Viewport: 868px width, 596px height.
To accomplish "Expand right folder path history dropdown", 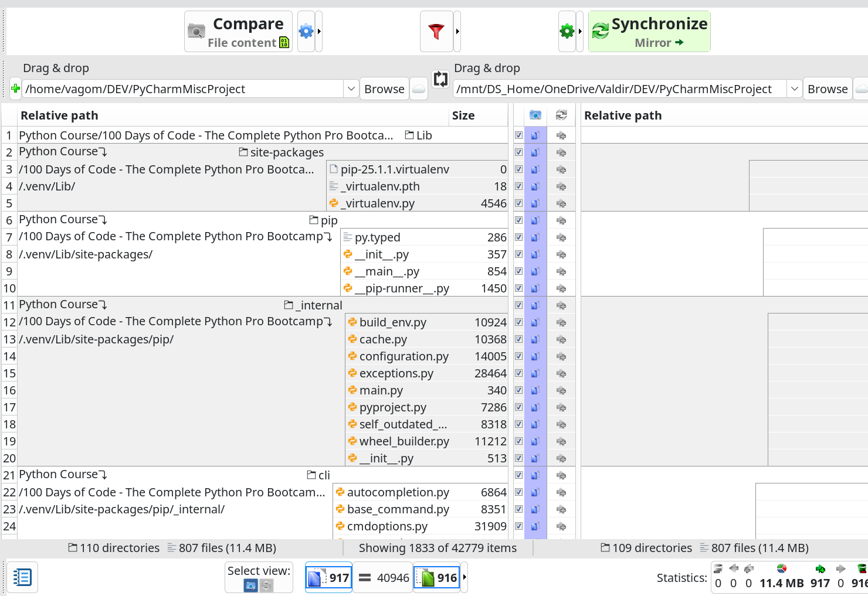I will pos(794,89).
